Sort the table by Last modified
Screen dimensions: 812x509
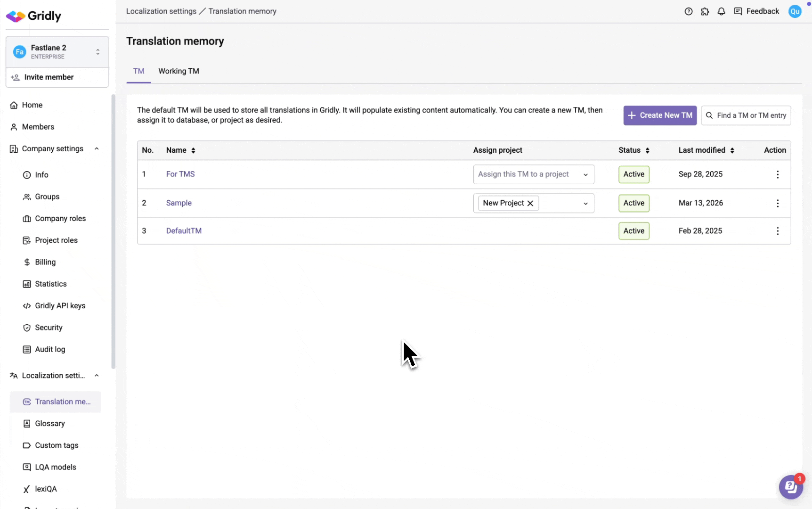pyautogui.click(x=732, y=150)
